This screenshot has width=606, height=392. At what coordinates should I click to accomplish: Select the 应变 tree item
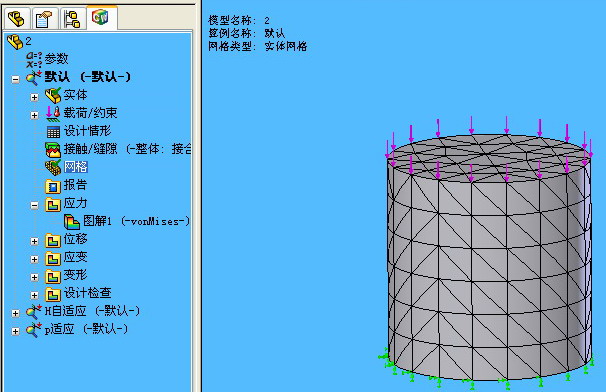tap(75, 257)
